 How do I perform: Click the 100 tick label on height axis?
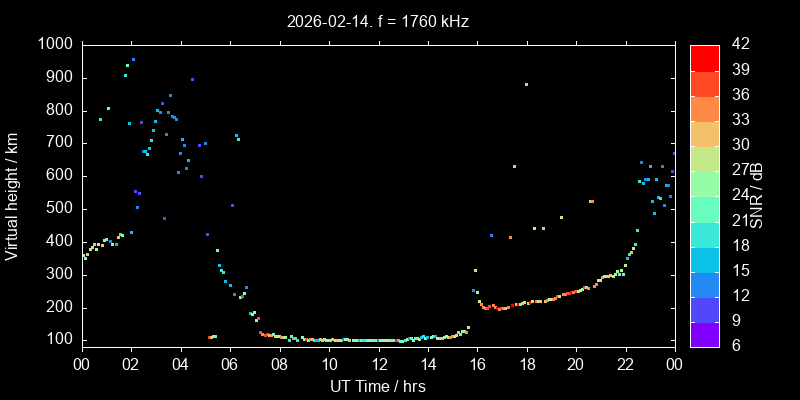(x=58, y=340)
